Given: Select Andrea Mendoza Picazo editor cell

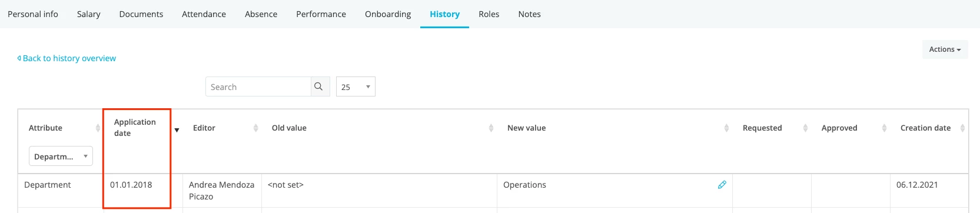Looking at the screenshot, I should 222,191.
